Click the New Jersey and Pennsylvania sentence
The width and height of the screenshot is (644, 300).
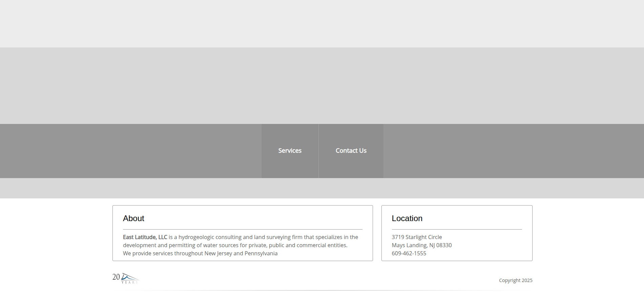tap(200, 253)
